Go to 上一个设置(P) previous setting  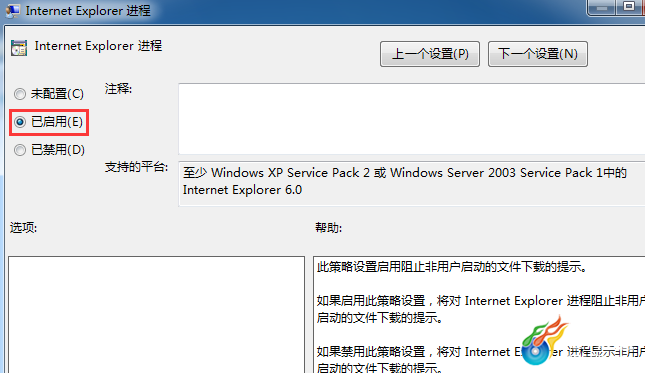pyautogui.click(x=430, y=54)
